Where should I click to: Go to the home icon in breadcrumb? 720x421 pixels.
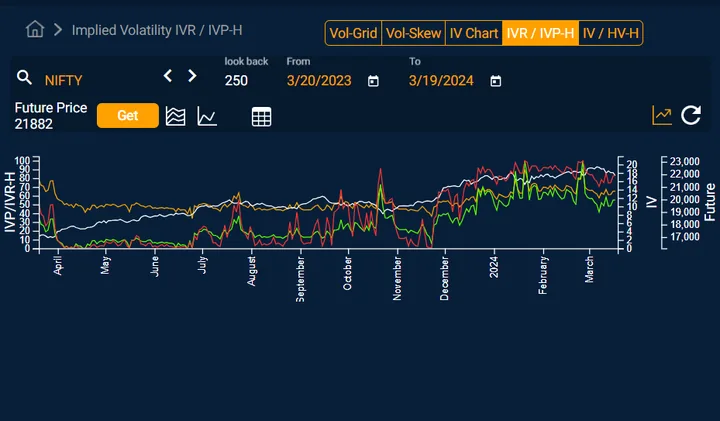point(35,30)
